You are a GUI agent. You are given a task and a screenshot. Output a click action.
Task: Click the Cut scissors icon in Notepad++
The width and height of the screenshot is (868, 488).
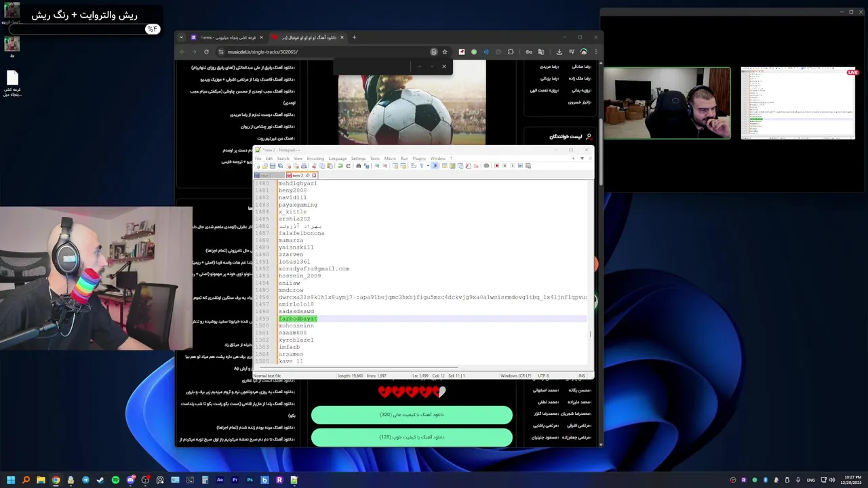pos(315,165)
